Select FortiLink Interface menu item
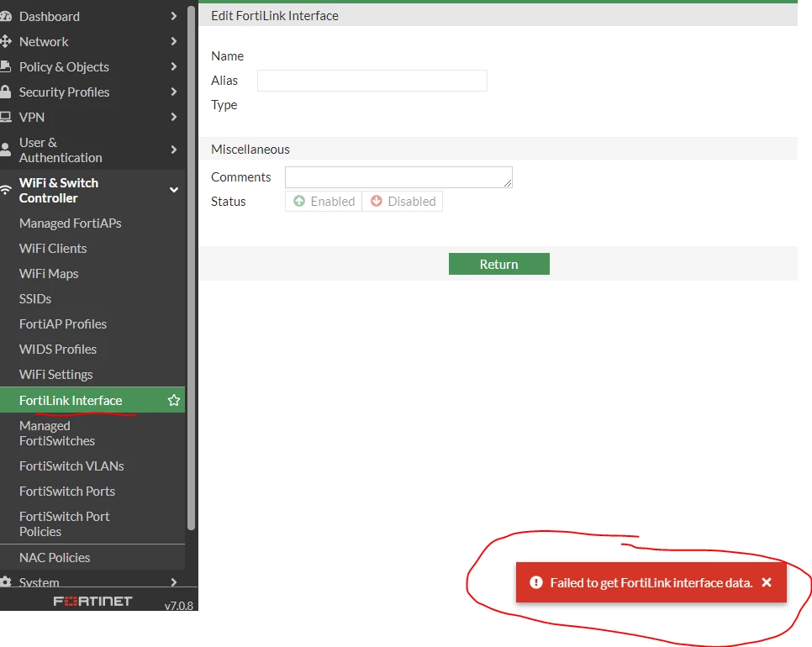 click(x=92, y=400)
